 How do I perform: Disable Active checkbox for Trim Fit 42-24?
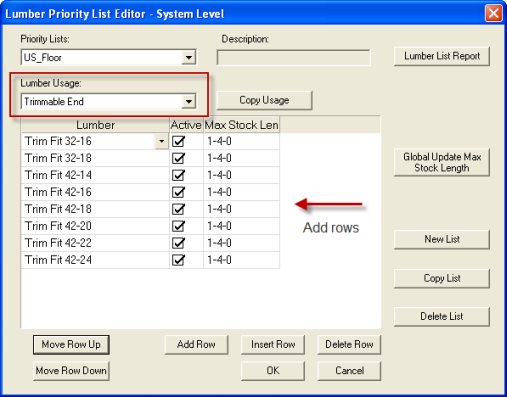pyautogui.click(x=179, y=260)
